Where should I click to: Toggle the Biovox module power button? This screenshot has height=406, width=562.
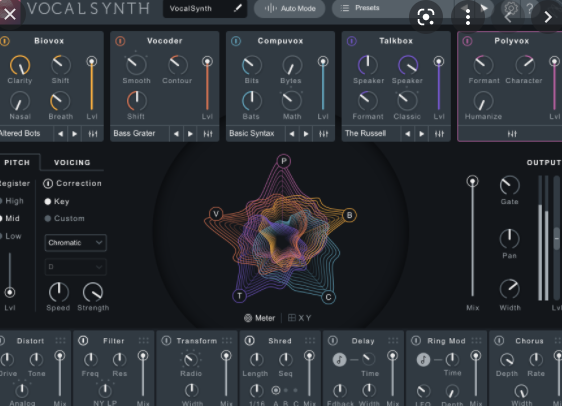tap(5, 41)
